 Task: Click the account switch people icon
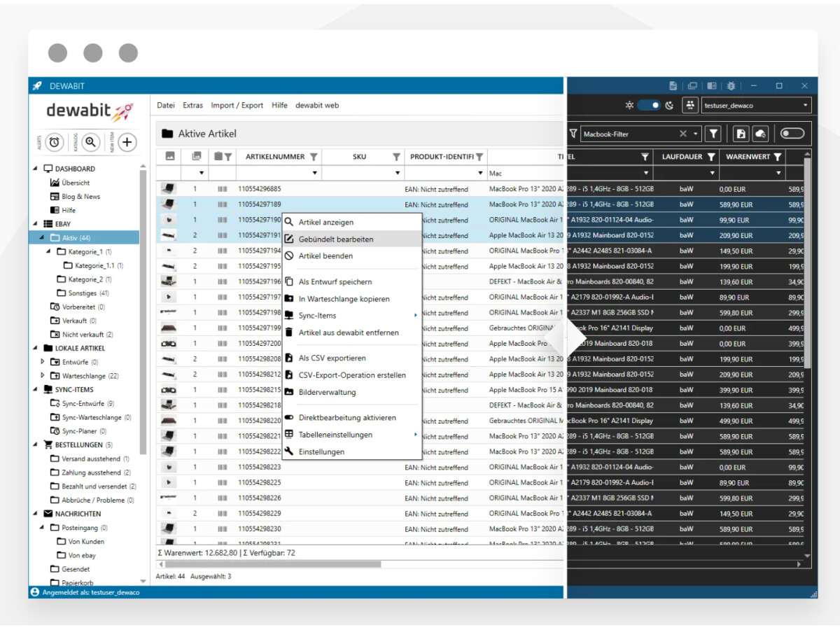coord(691,106)
